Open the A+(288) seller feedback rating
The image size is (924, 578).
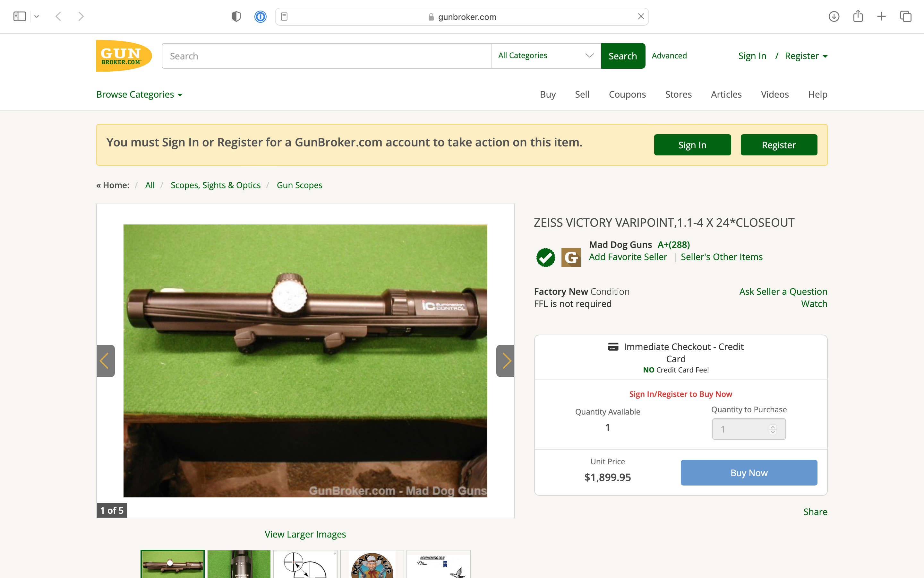click(x=673, y=245)
